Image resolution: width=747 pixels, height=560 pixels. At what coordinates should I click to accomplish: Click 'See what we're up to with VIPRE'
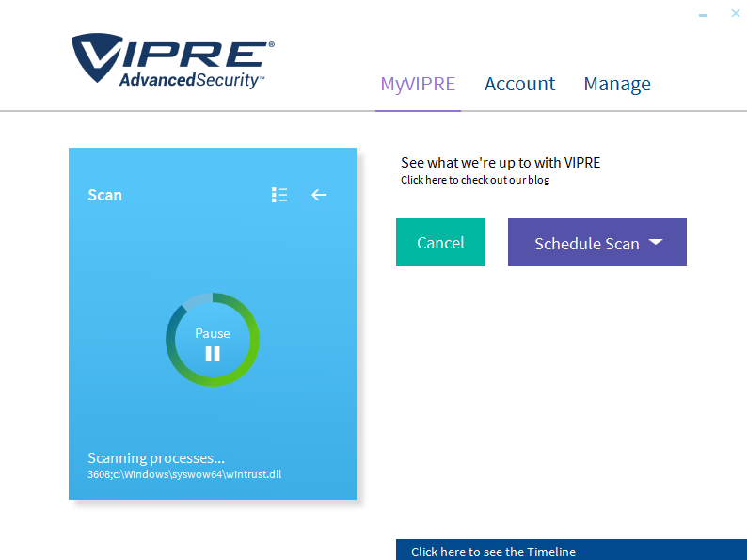tap(501, 163)
